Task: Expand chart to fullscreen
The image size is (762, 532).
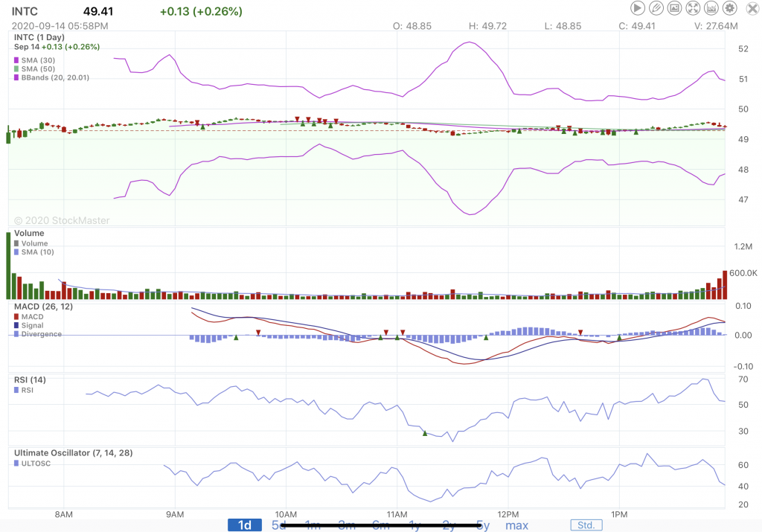Action: pos(693,8)
